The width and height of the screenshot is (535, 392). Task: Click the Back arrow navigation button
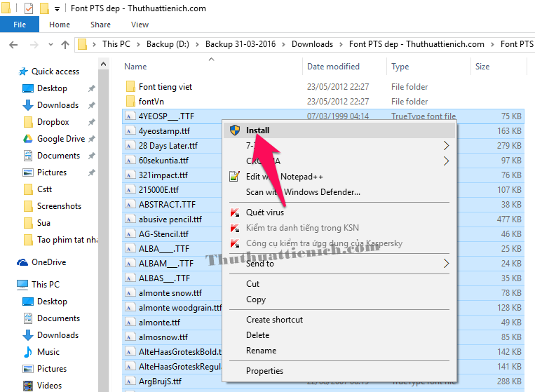click(x=13, y=44)
